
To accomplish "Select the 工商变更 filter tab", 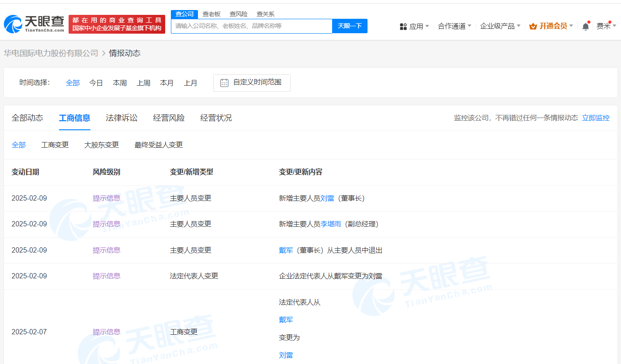I will [x=55, y=145].
